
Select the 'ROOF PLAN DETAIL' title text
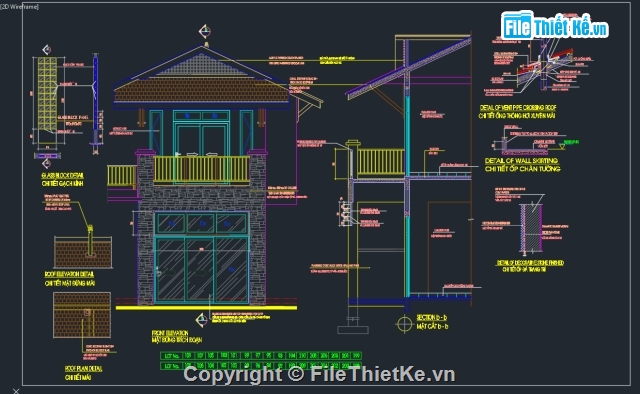pos(83,369)
